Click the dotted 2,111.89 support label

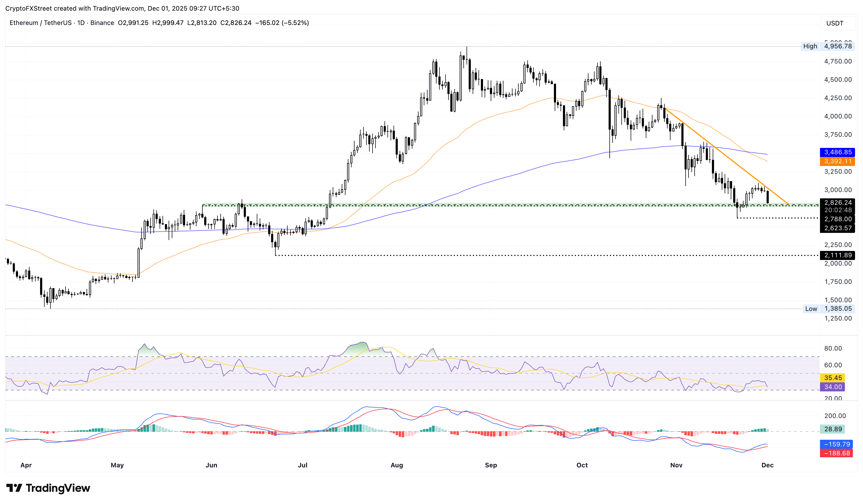(838, 255)
